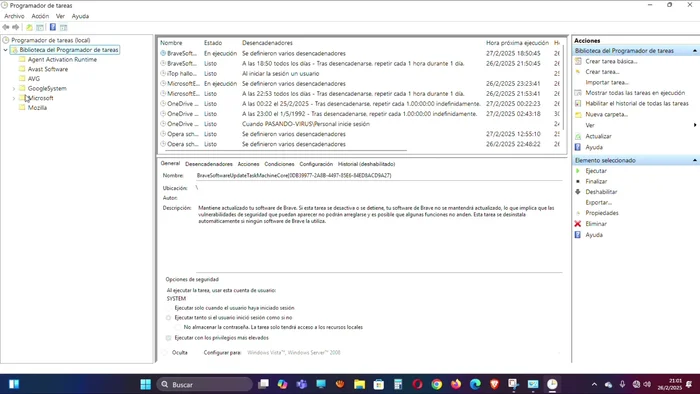
Task: Switch to the Condiciones tab
Action: coord(279,164)
